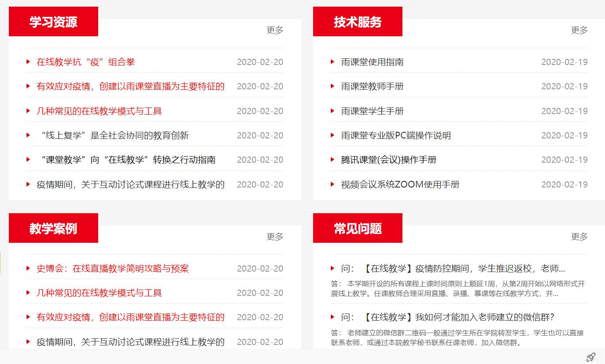Select the 教学案例 panel title

click(53, 228)
